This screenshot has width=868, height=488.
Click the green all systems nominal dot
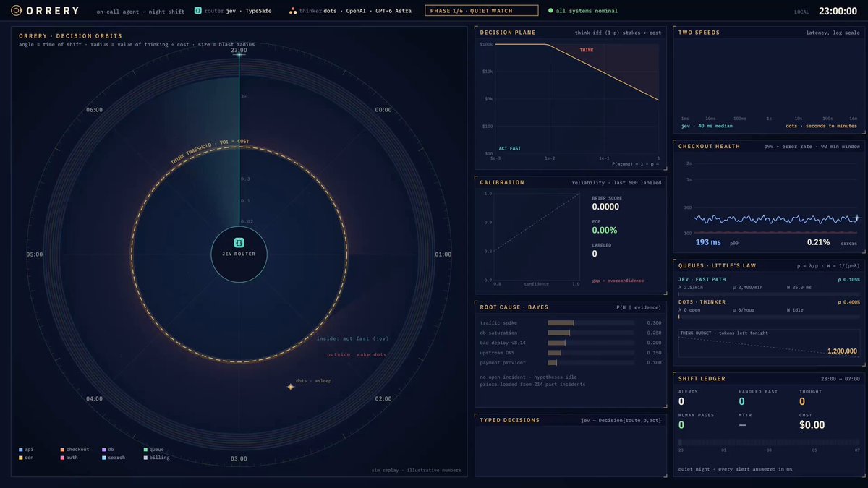click(x=550, y=11)
